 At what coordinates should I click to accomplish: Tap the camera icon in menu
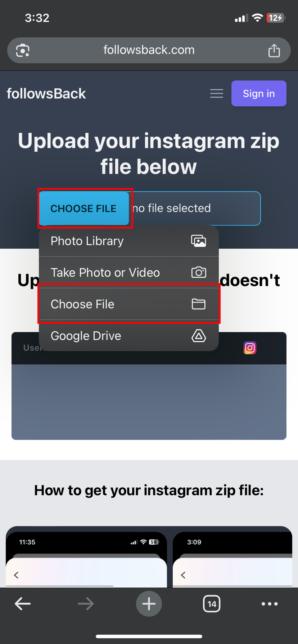click(x=199, y=272)
